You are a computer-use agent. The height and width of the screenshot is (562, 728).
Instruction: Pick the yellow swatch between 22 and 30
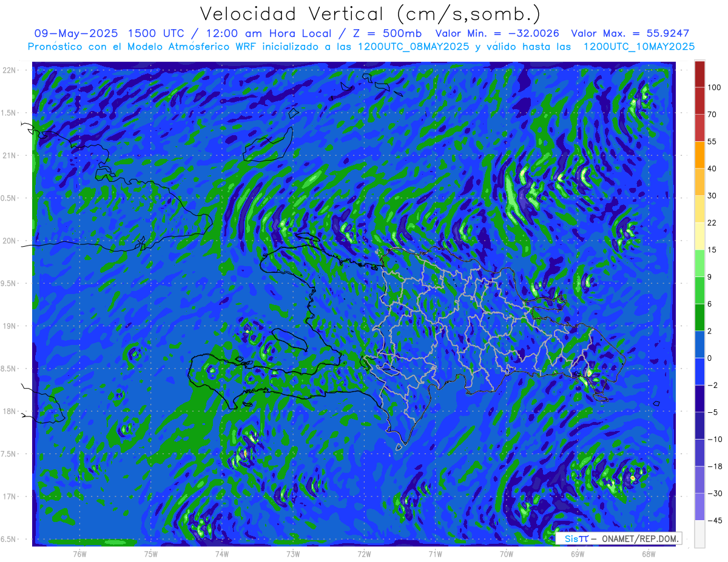[699, 209]
